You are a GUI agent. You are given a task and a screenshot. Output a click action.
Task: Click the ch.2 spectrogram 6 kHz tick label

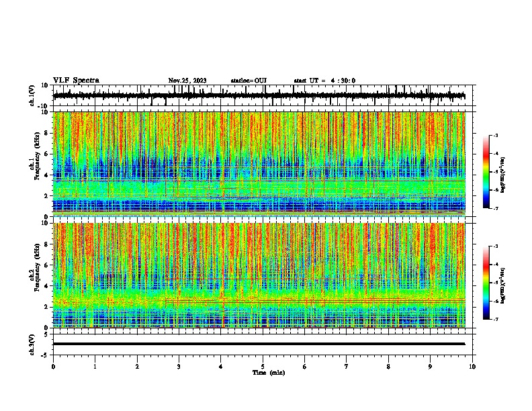coord(46,265)
